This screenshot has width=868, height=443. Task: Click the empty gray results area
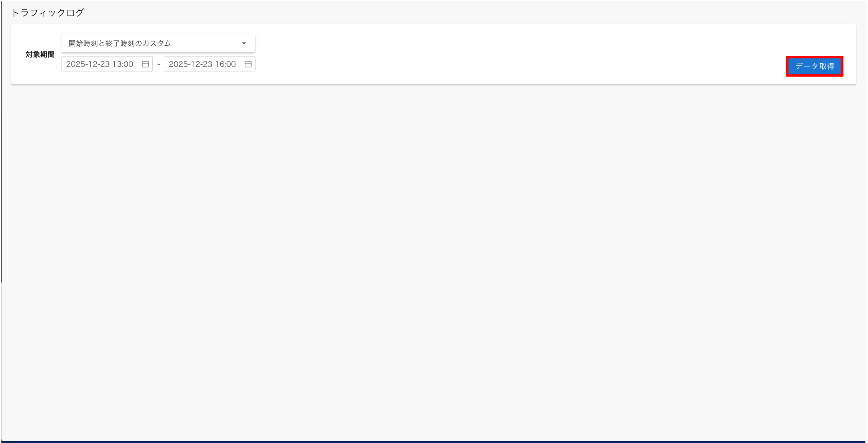coord(431,252)
